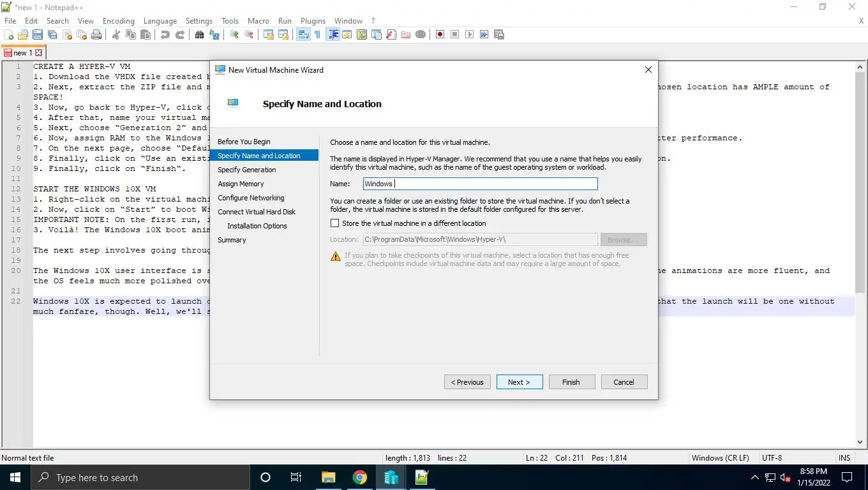This screenshot has height=490, width=868.
Task: Click the Print toolbar icon
Action: tap(96, 34)
